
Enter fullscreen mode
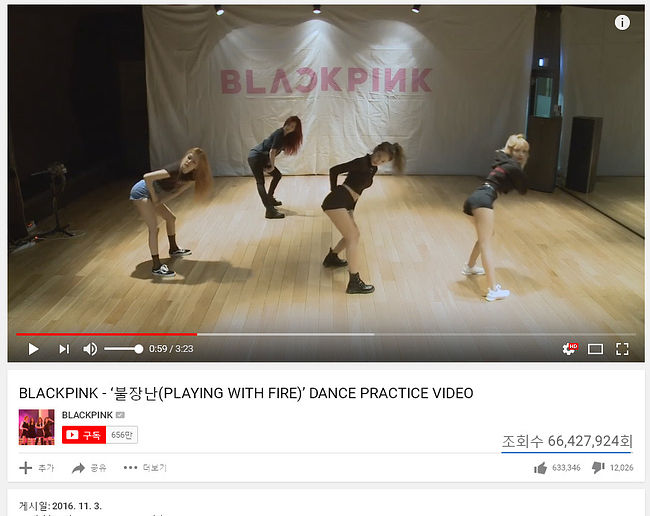pyautogui.click(x=622, y=349)
